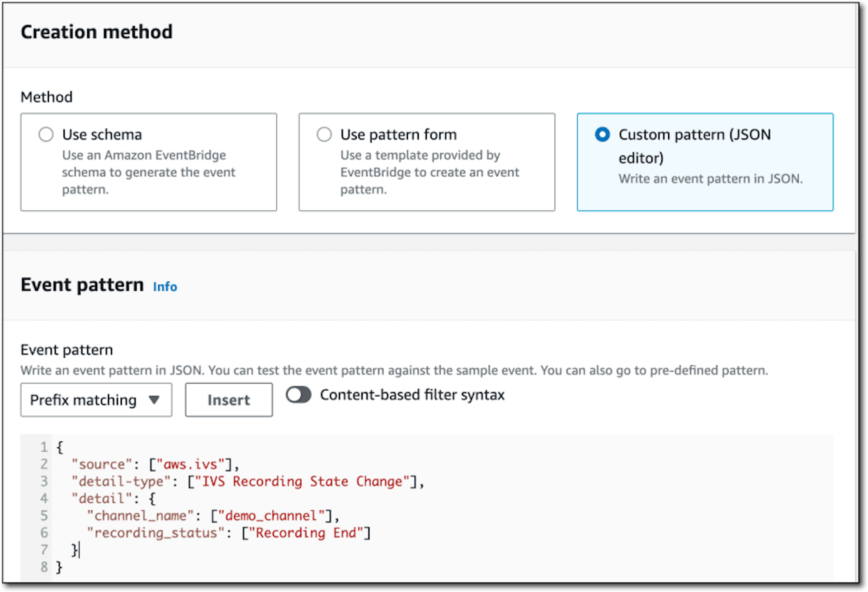Click the Use schema card description
This screenshot has height=592, width=868.
(149, 172)
